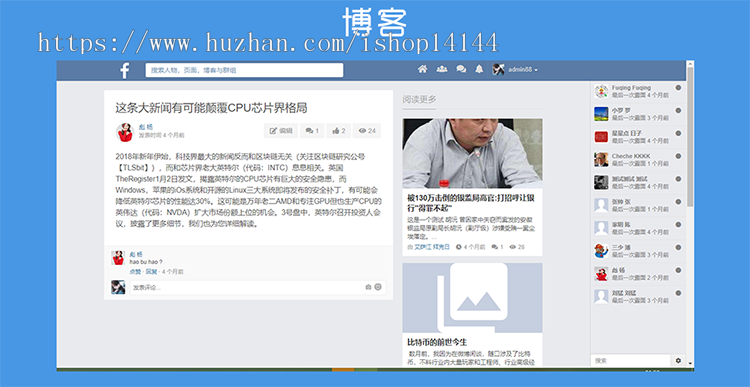The width and height of the screenshot is (750, 387).
Task: Click commenter avatar beside 'hao bu hao ?'
Action: (x=118, y=258)
